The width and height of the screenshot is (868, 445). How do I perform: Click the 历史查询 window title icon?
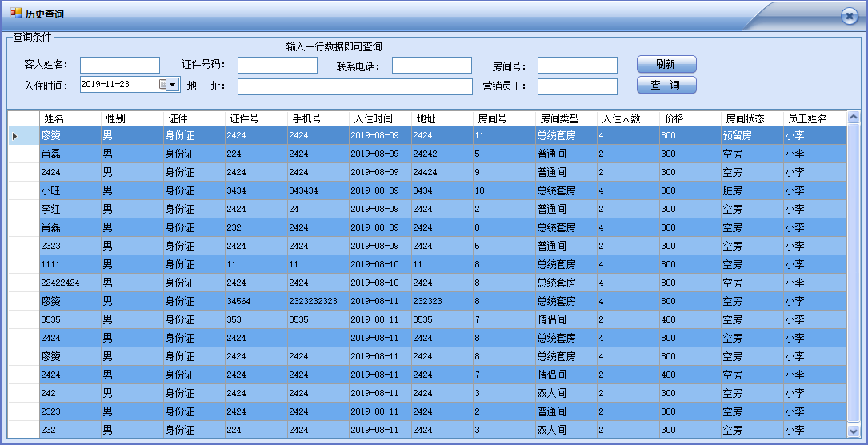16,14
